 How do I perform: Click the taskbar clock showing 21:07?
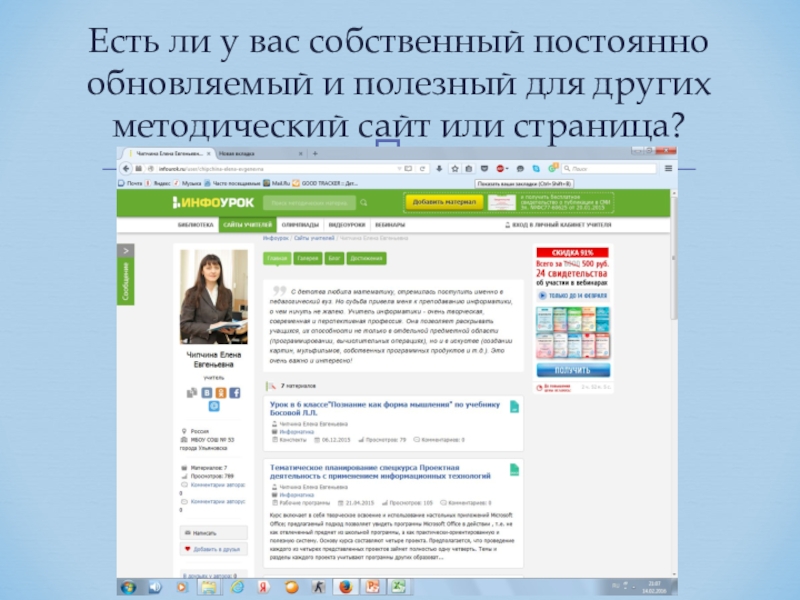pos(654,587)
